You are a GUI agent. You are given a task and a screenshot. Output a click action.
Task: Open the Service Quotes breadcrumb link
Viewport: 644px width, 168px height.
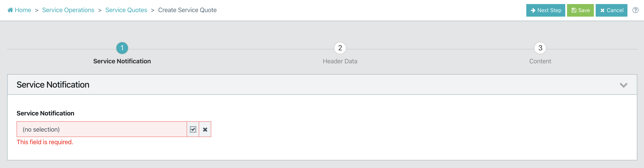126,10
